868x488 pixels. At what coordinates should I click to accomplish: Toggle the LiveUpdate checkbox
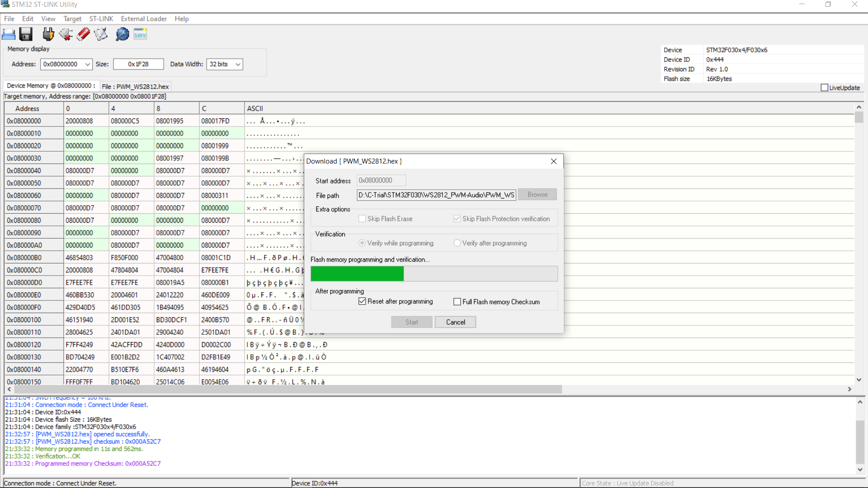click(x=824, y=88)
